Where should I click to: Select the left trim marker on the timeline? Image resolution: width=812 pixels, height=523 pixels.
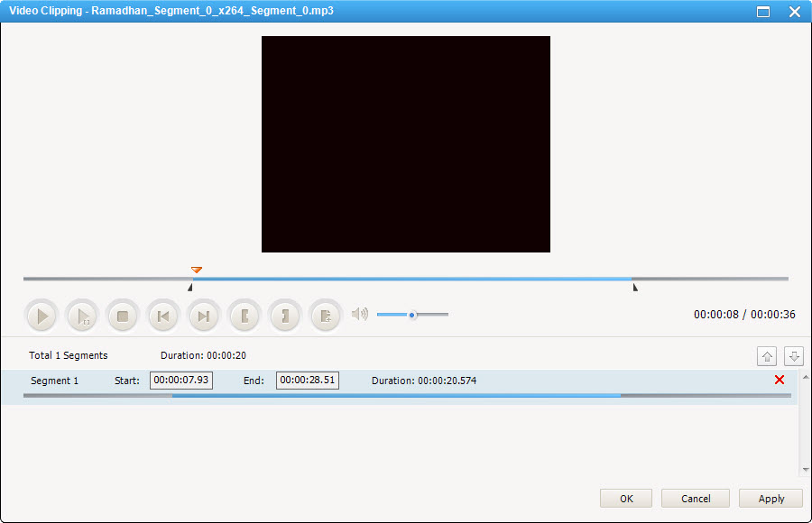coord(189,288)
